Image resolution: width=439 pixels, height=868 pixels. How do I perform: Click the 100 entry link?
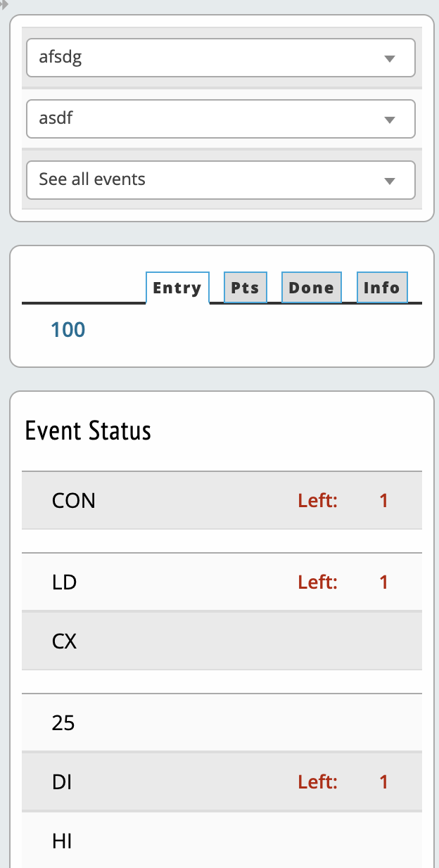[68, 329]
